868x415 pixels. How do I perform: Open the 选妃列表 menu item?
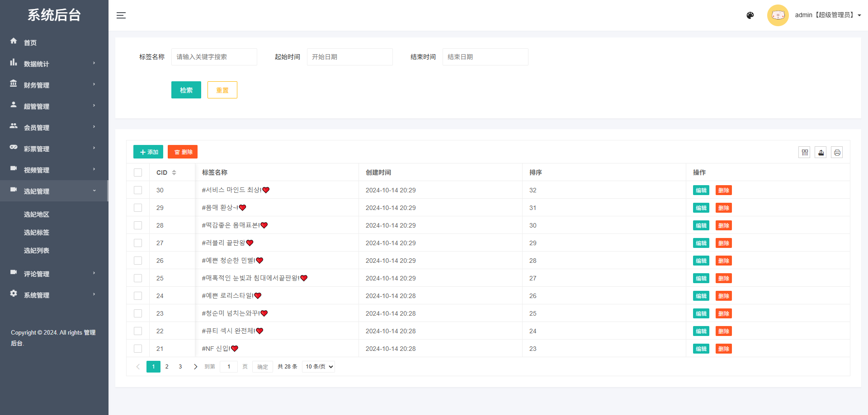[x=36, y=251]
